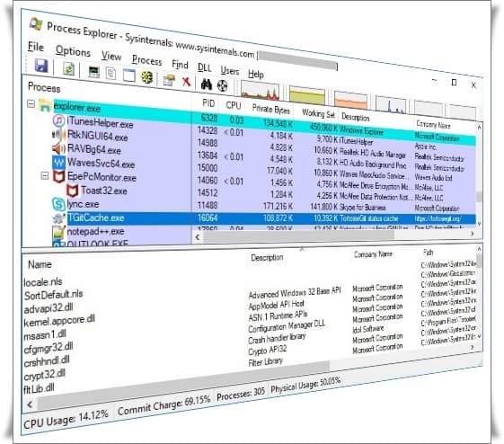
Task: Kill the process with the red X icon
Action: [186, 82]
